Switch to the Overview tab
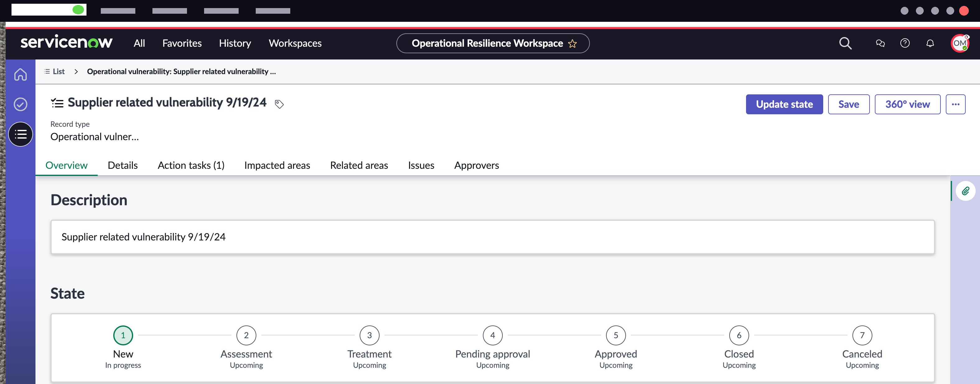Image resolution: width=980 pixels, height=384 pixels. point(67,165)
